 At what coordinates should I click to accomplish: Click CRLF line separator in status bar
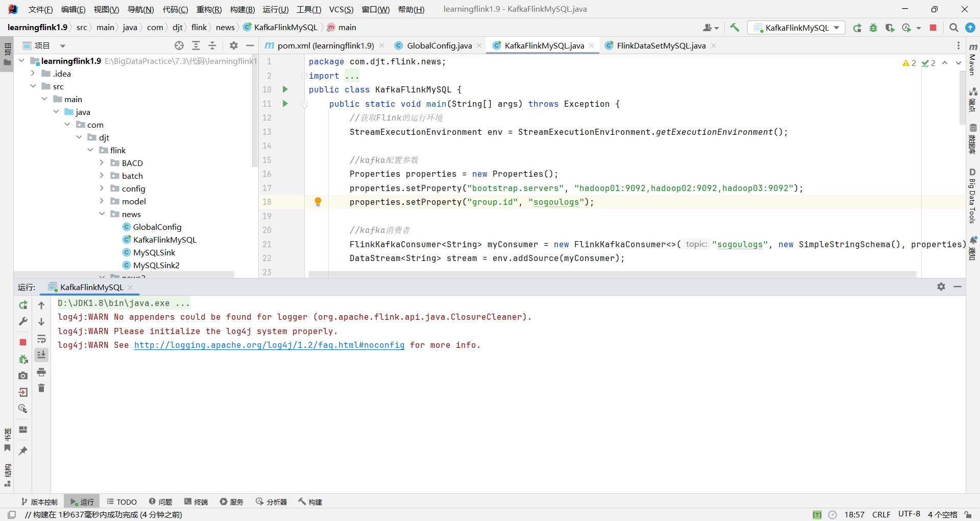881,514
